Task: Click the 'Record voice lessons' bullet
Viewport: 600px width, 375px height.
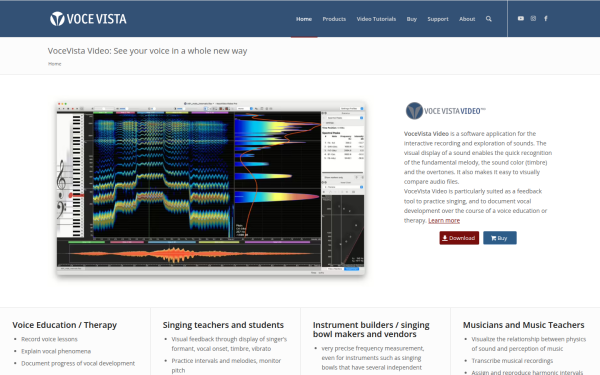Action: [x=49, y=339]
